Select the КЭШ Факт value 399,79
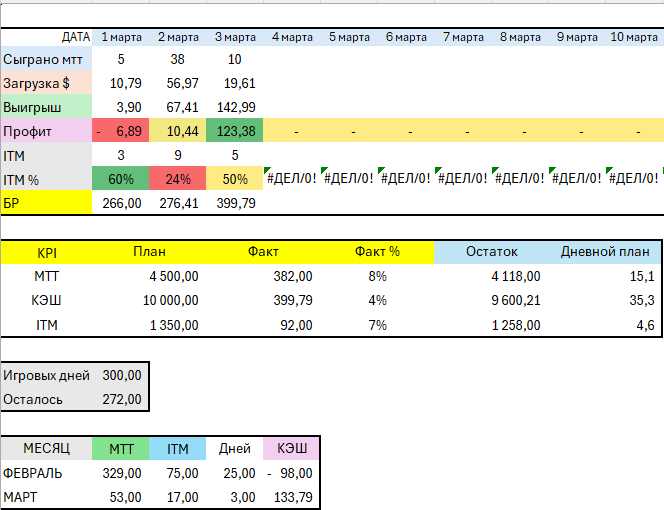 [x=293, y=300]
